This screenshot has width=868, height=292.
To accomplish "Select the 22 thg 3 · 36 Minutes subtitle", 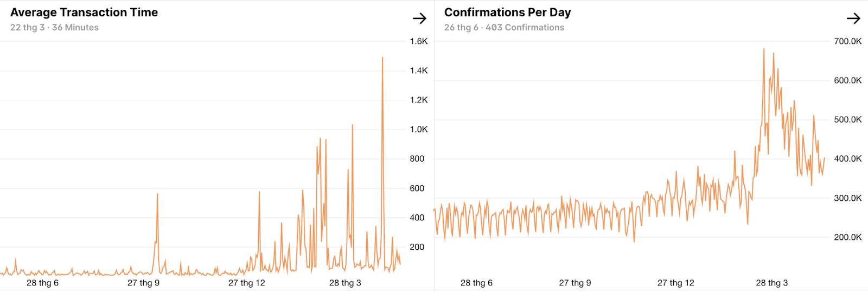I will (54, 28).
